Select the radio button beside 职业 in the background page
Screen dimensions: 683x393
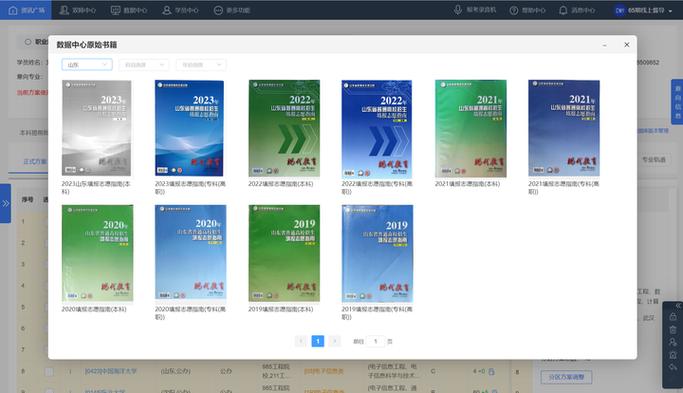tap(28, 42)
